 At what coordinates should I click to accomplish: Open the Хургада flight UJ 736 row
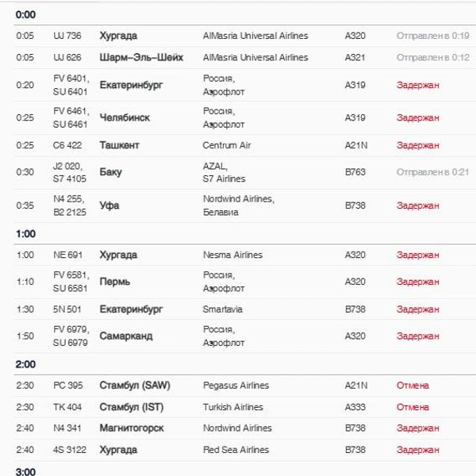(x=244, y=36)
